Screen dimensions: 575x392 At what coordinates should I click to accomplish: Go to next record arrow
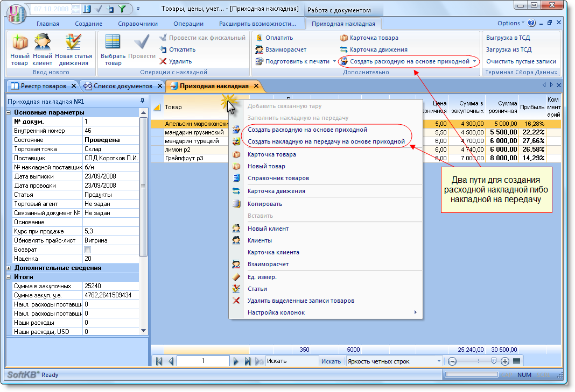235,361
